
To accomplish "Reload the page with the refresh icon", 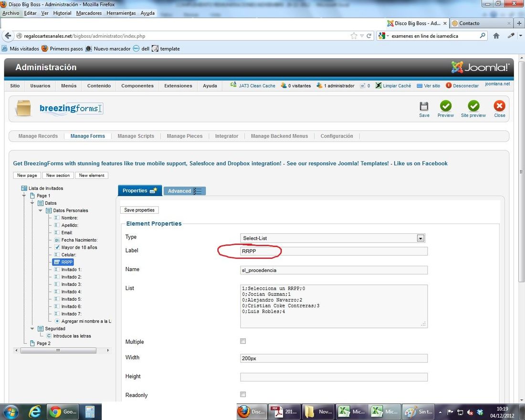I will pyautogui.click(x=369, y=36).
